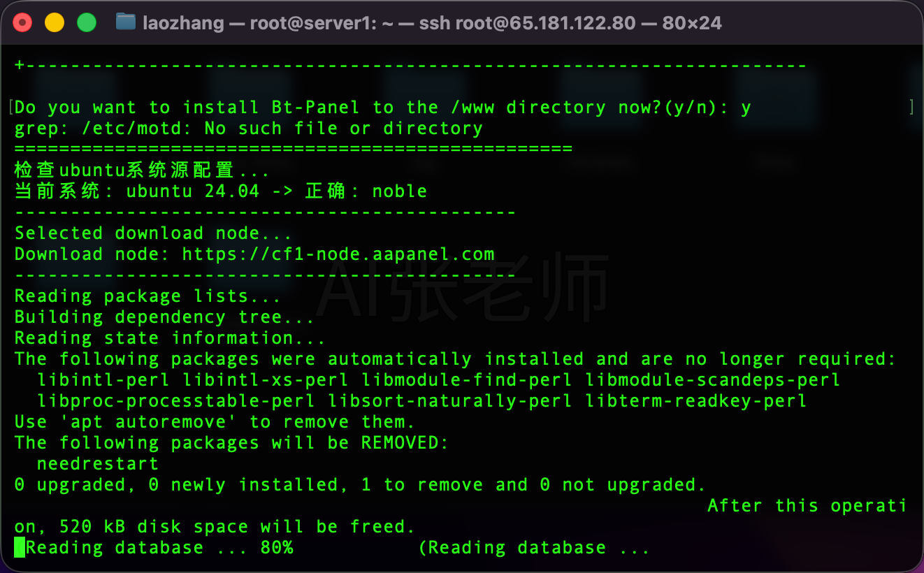Click the 'y' answer after install prompt

click(x=746, y=108)
